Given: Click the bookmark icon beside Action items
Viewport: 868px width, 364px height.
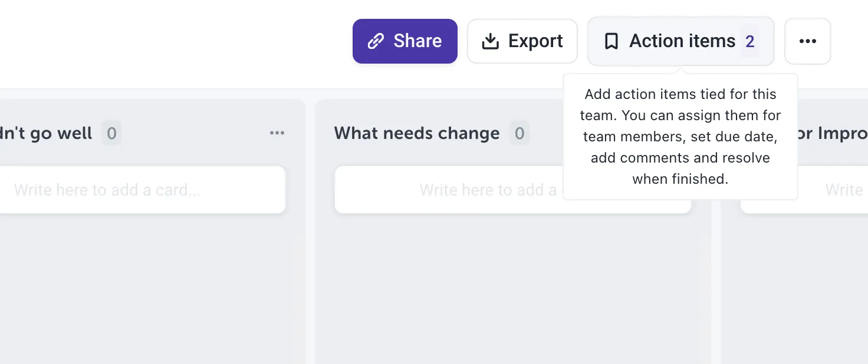Looking at the screenshot, I should point(611,41).
